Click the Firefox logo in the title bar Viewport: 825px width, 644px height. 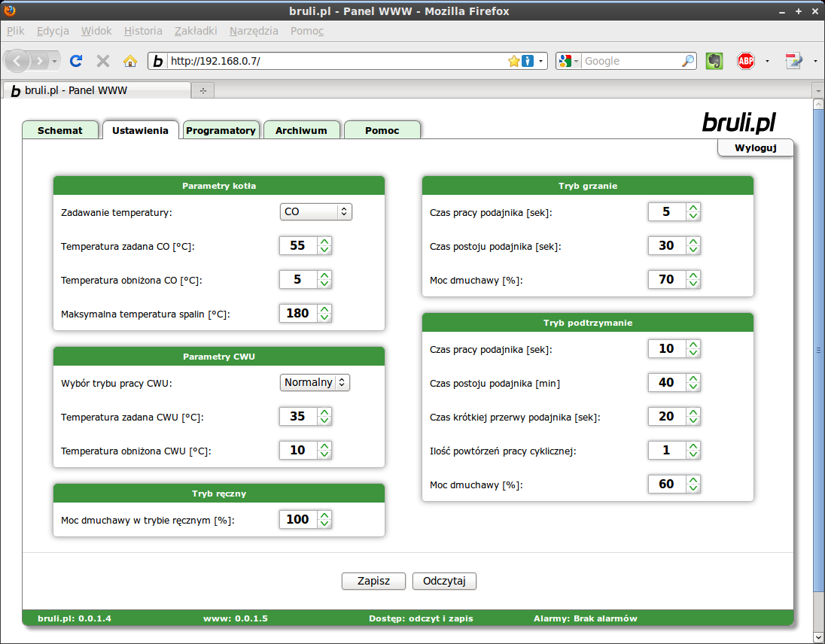tap(9, 11)
